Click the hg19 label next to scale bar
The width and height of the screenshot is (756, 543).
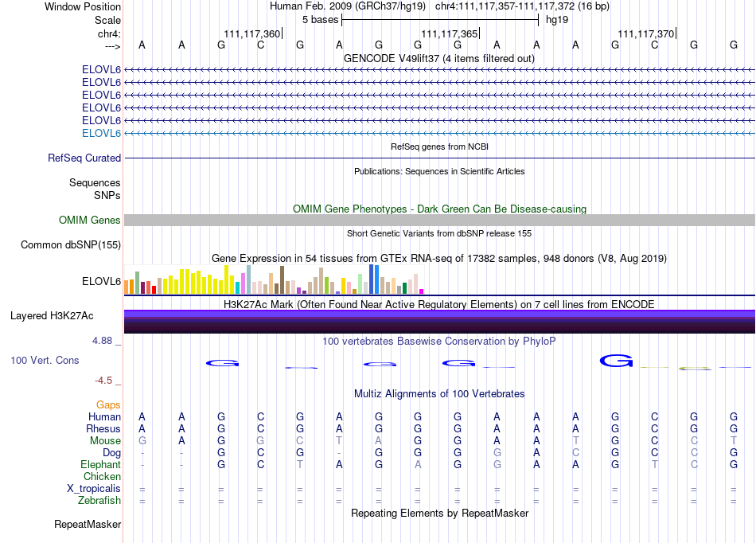tap(557, 20)
